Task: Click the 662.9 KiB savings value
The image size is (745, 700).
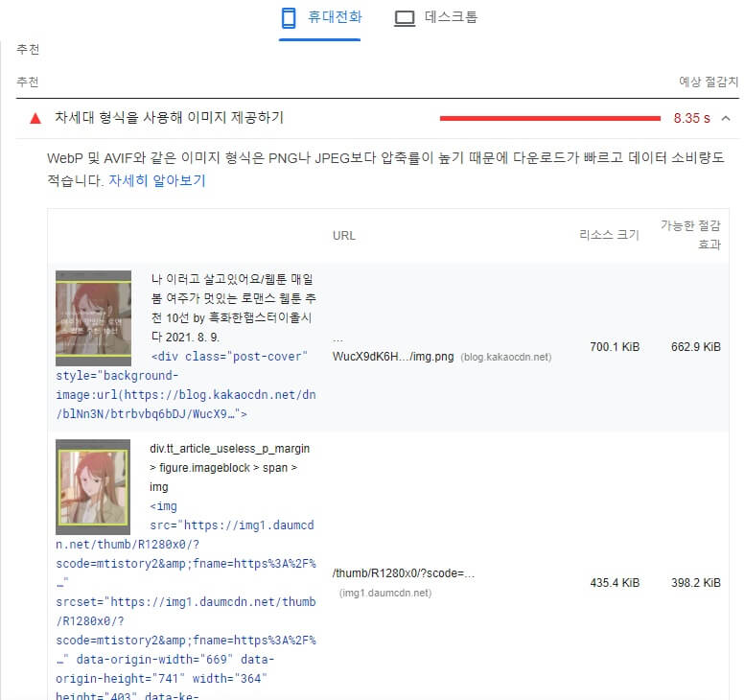Action: coord(695,347)
